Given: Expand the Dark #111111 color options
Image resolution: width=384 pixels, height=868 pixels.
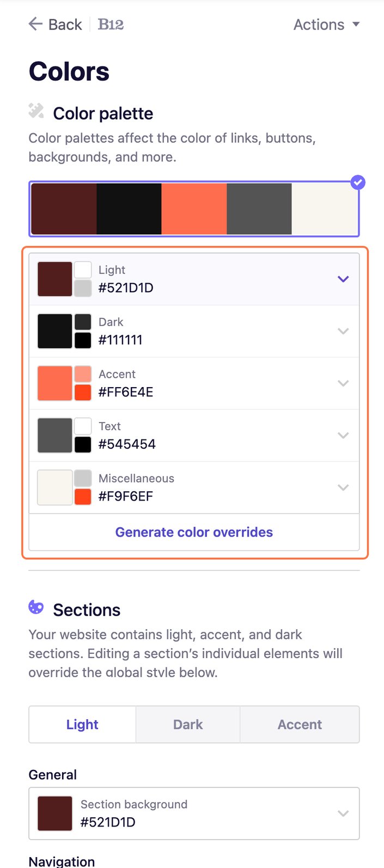Looking at the screenshot, I should point(343,331).
